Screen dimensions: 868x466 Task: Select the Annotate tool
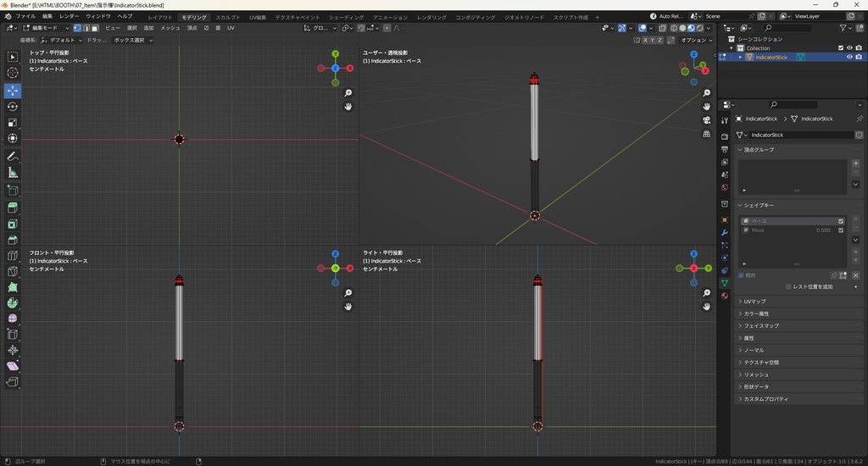click(12, 157)
